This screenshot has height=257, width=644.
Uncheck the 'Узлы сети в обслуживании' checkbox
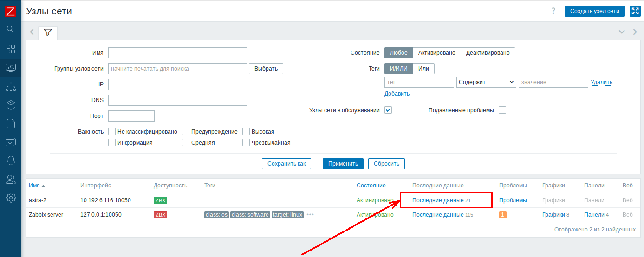388,110
